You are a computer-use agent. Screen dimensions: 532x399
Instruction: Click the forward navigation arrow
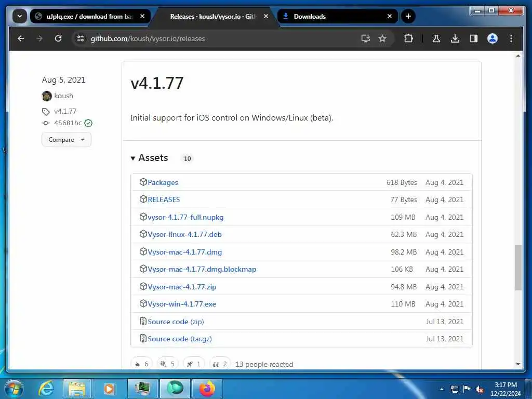pyautogui.click(x=39, y=38)
